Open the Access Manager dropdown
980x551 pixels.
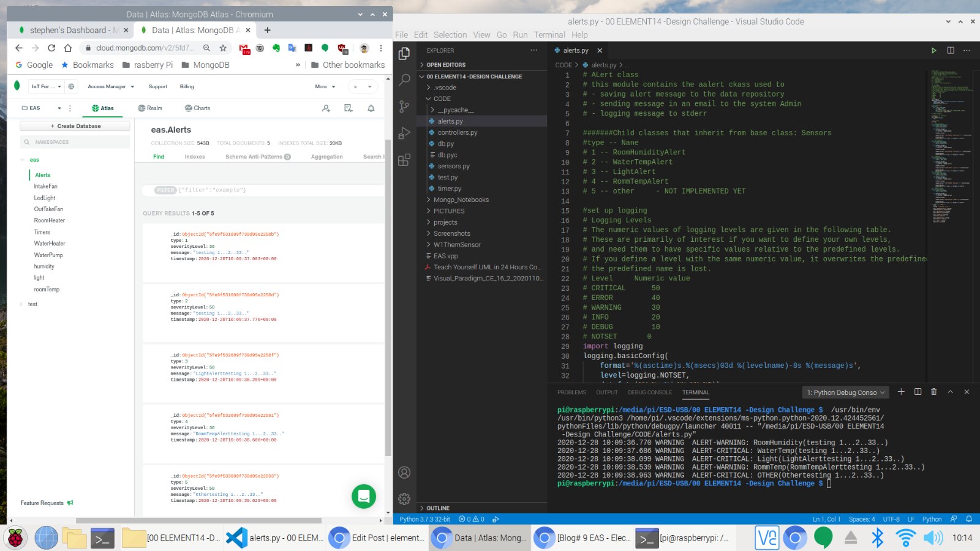point(110,86)
